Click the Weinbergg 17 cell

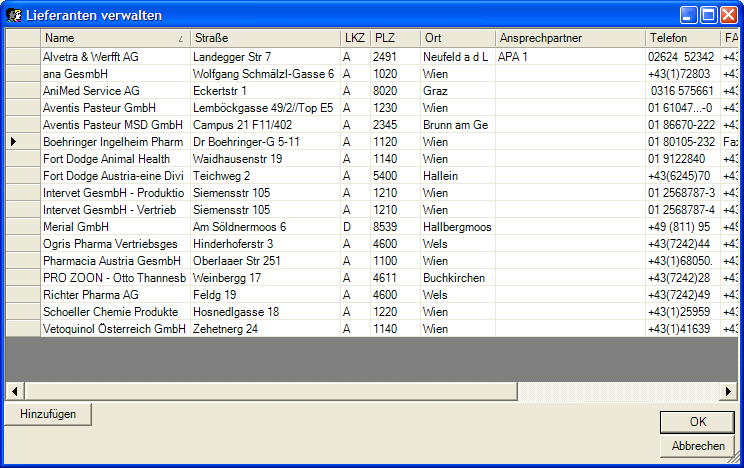[x=265, y=278]
